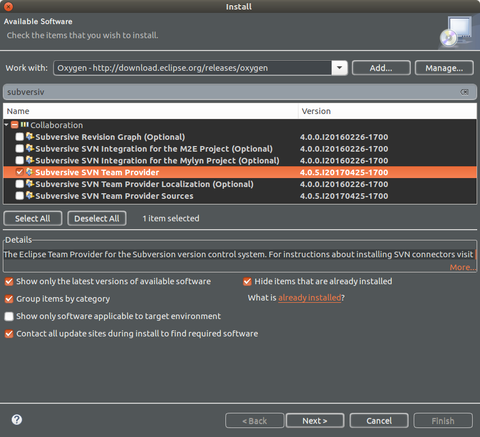Toggle Contact all update sites during install
480x437 pixels.
(x=9, y=334)
